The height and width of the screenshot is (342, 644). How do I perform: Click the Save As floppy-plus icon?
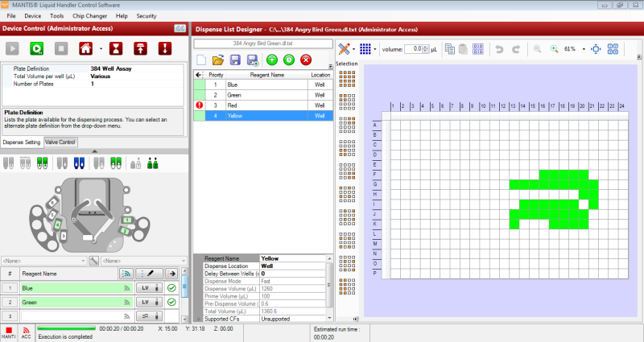(x=252, y=60)
